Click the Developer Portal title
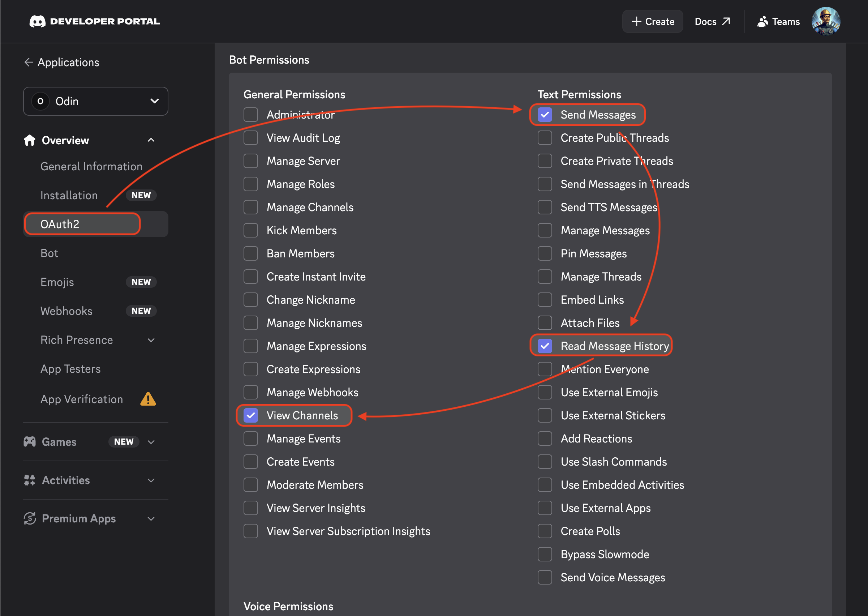The width and height of the screenshot is (868, 616). click(105, 21)
